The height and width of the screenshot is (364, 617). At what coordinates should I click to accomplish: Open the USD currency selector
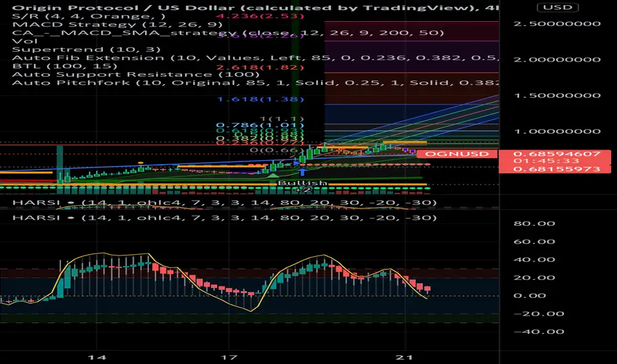(x=557, y=7)
